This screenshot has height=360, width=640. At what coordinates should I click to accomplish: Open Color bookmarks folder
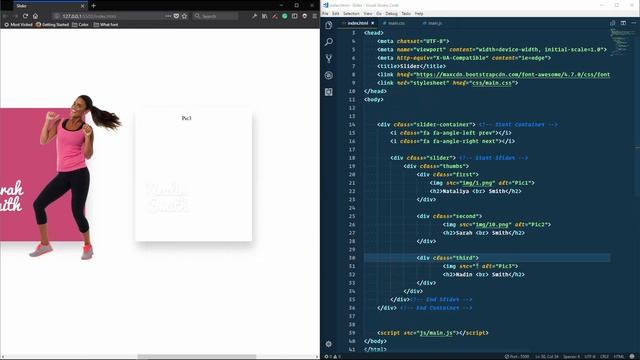click(x=80, y=25)
